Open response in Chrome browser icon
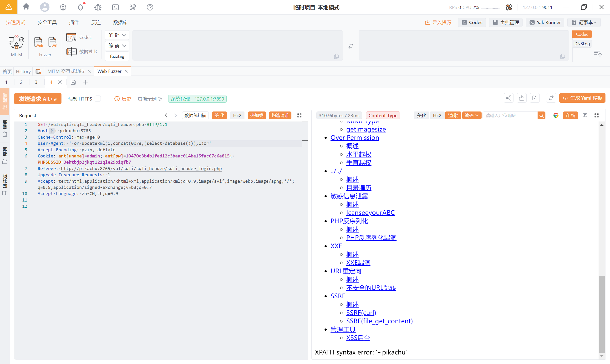The width and height of the screenshot is (610, 364). pos(556,115)
